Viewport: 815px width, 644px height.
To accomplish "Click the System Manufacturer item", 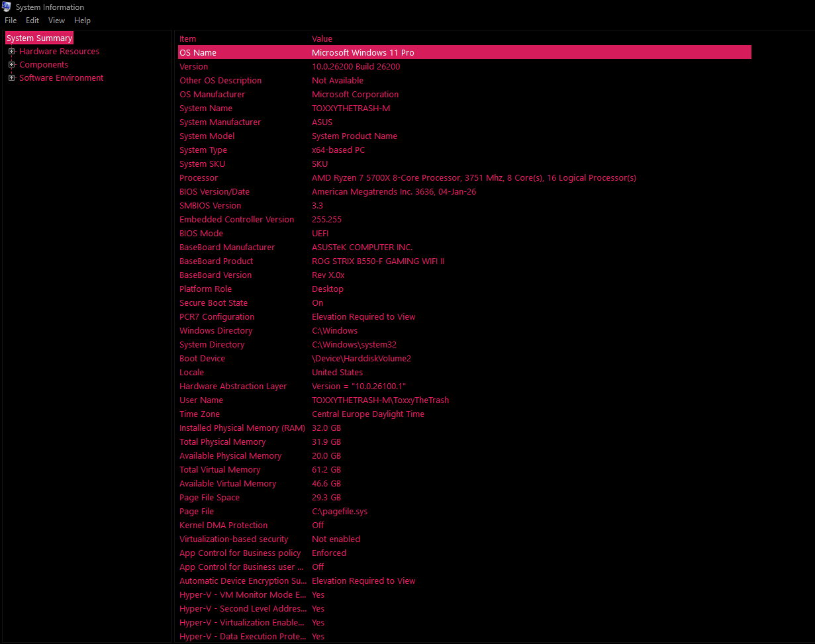I will click(x=220, y=122).
